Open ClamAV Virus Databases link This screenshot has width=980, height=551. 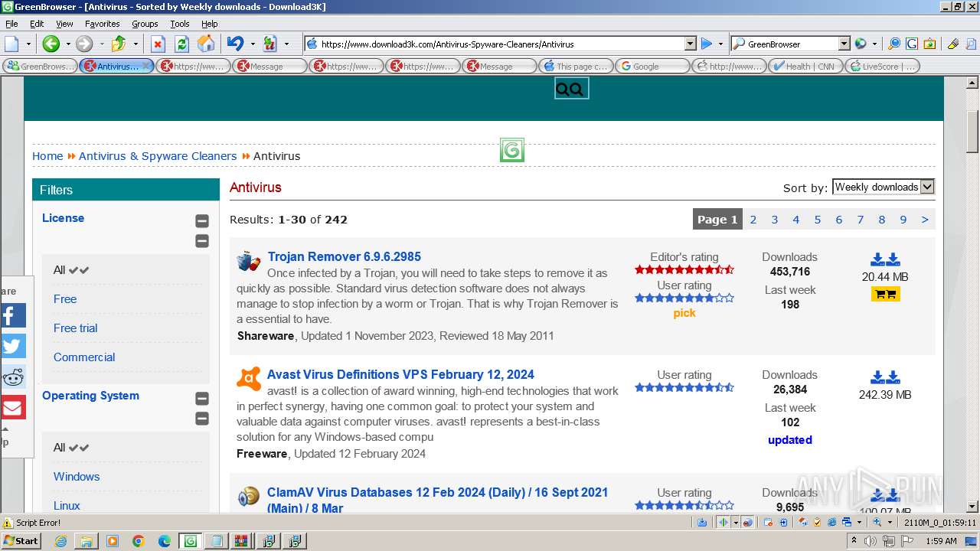[x=437, y=500]
